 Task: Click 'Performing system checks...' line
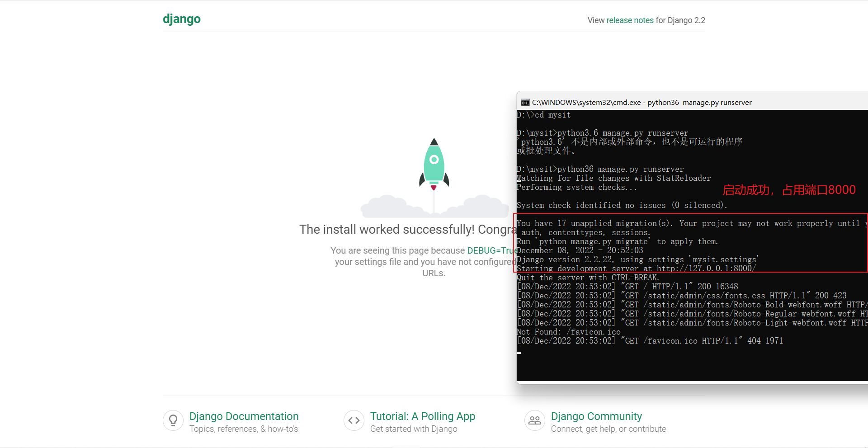(x=577, y=188)
